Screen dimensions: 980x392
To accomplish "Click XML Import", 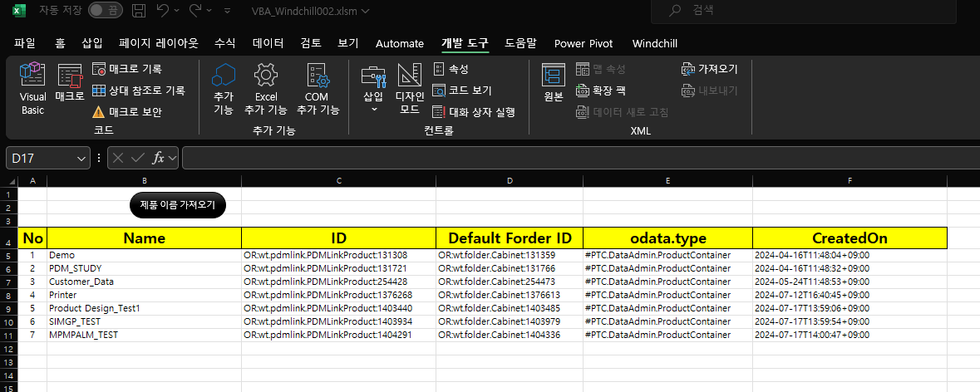I will click(x=709, y=69).
